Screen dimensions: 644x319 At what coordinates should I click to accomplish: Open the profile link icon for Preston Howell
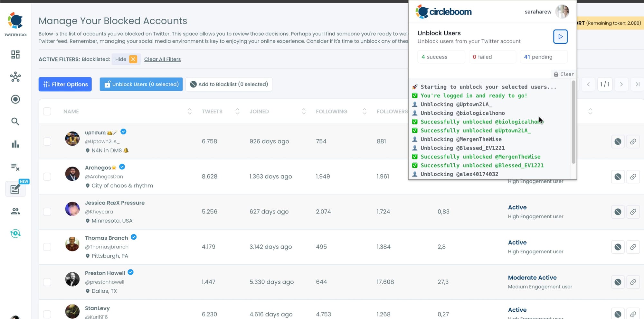point(633,282)
